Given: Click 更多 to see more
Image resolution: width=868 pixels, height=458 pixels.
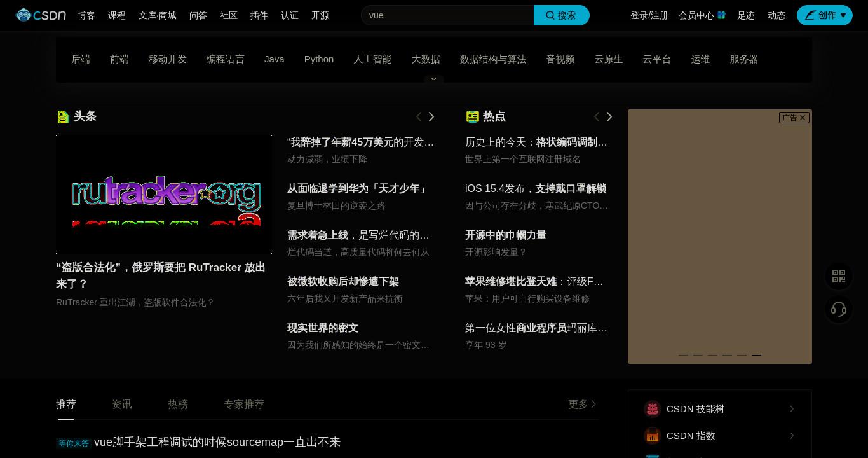Looking at the screenshot, I should point(583,405).
